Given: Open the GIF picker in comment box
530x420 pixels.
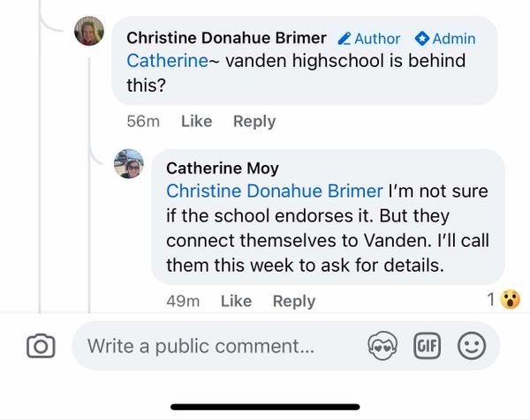Looking at the screenshot, I should coord(428,347).
